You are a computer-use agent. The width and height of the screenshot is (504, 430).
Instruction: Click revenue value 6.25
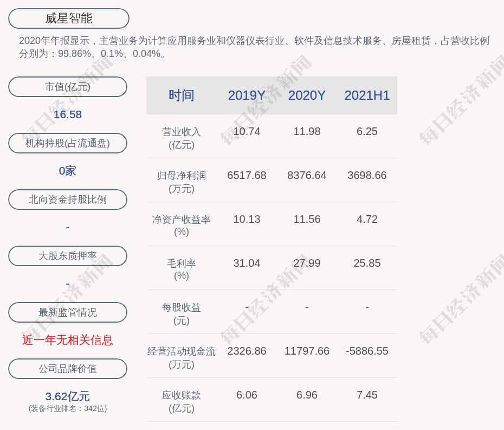point(367,132)
